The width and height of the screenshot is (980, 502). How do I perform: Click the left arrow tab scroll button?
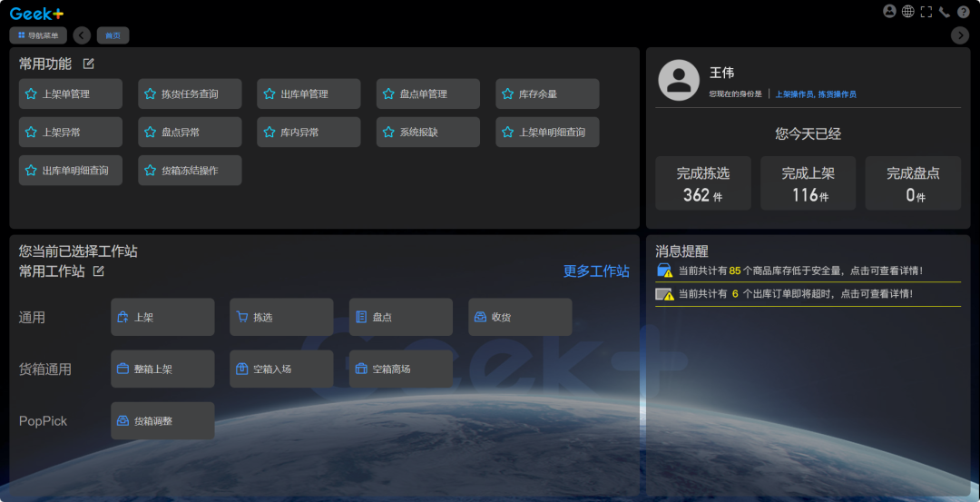pos(82,35)
